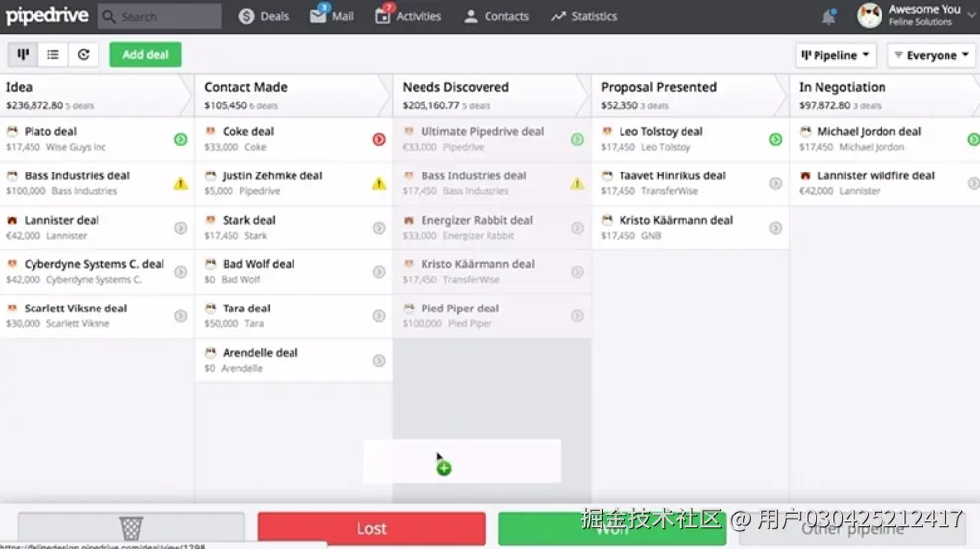
Task: Click 'Justin Zehmke deal' title
Action: (x=273, y=175)
